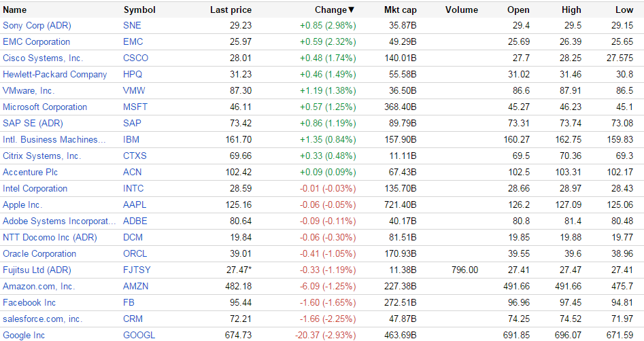
Task: Sort by Last price header
Action: pyautogui.click(x=231, y=10)
